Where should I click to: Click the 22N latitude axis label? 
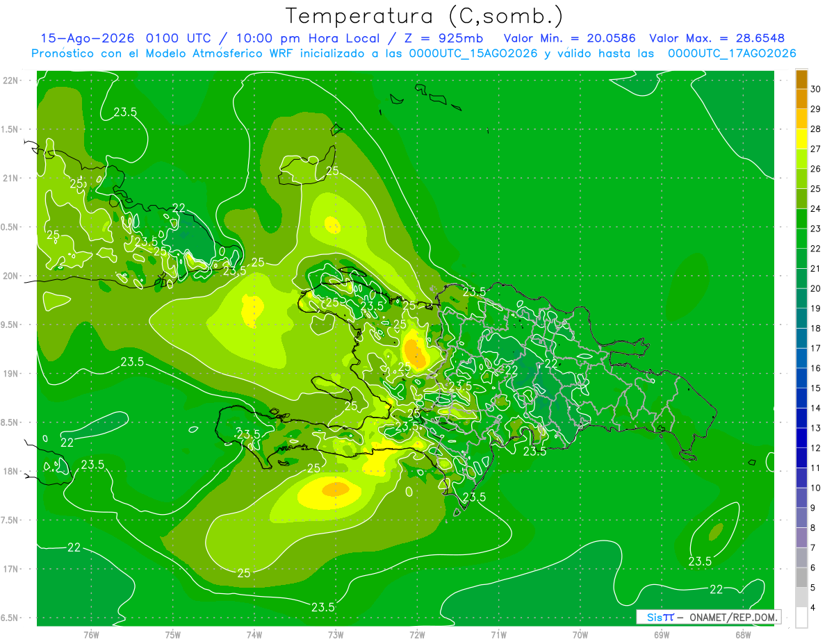pos(12,81)
